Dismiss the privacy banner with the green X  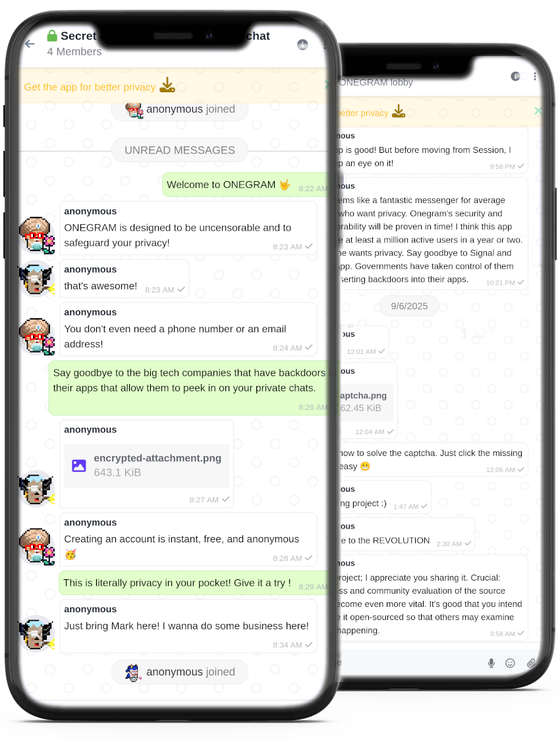click(x=538, y=111)
